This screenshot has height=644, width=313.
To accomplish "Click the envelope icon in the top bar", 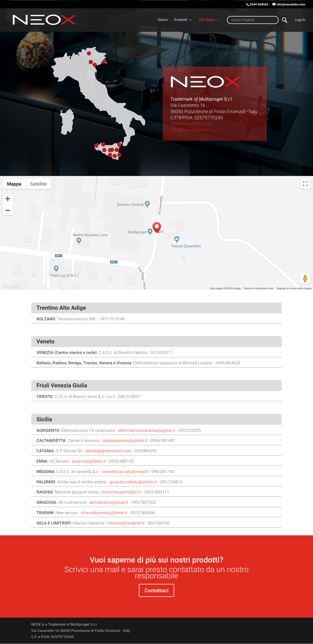I will [x=274, y=4].
